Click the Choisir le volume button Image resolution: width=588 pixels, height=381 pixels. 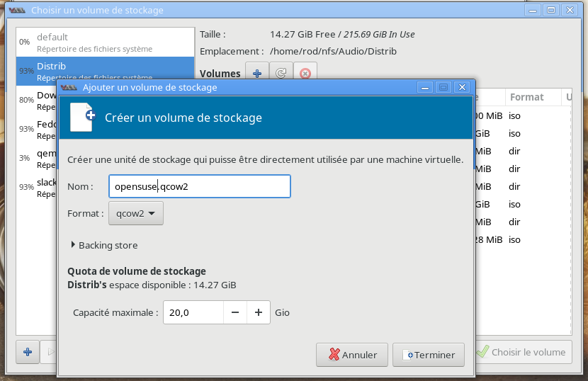(x=523, y=352)
